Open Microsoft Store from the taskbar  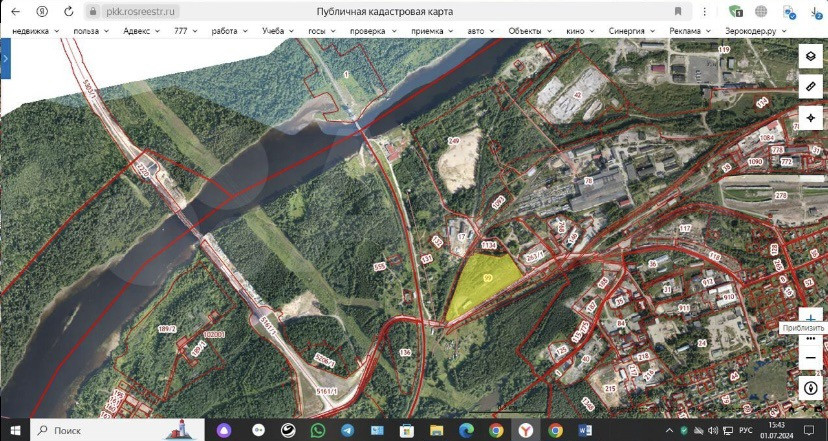point(406,430)
